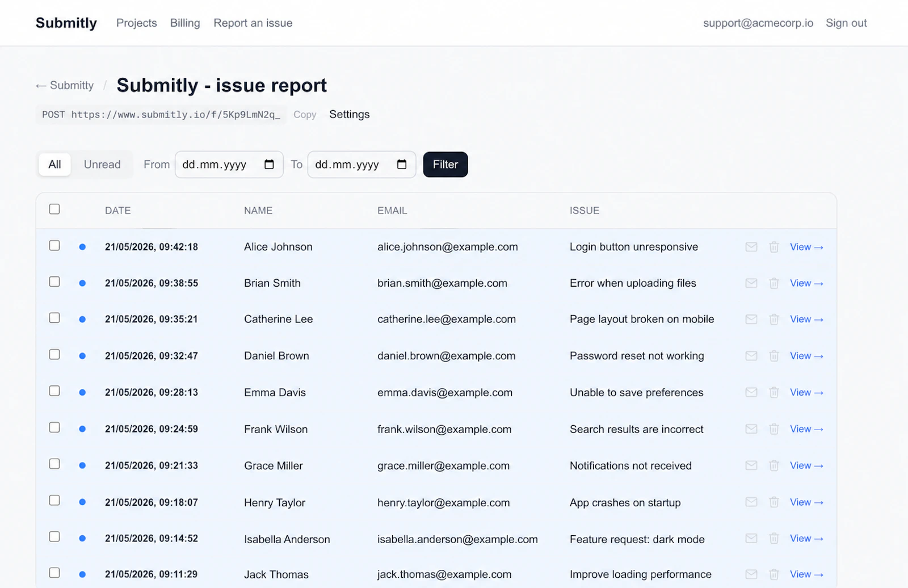Click envelope icon for Isabella Anderson
The width and height of the screenshot is (908, 588).
coord(751,538)
